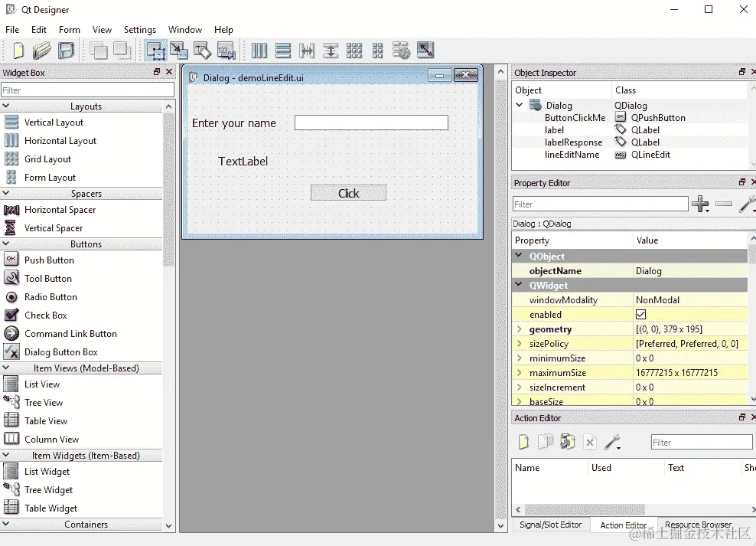The image size is (756, 546).
Task: Switch to Edit Signals/Slots mode
Action: point(179,51)
